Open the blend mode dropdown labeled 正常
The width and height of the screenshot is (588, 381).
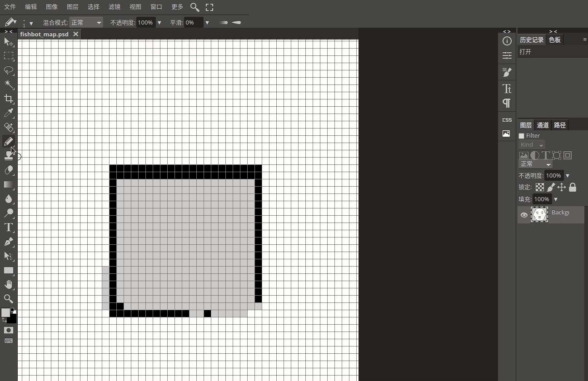[535, 164]
